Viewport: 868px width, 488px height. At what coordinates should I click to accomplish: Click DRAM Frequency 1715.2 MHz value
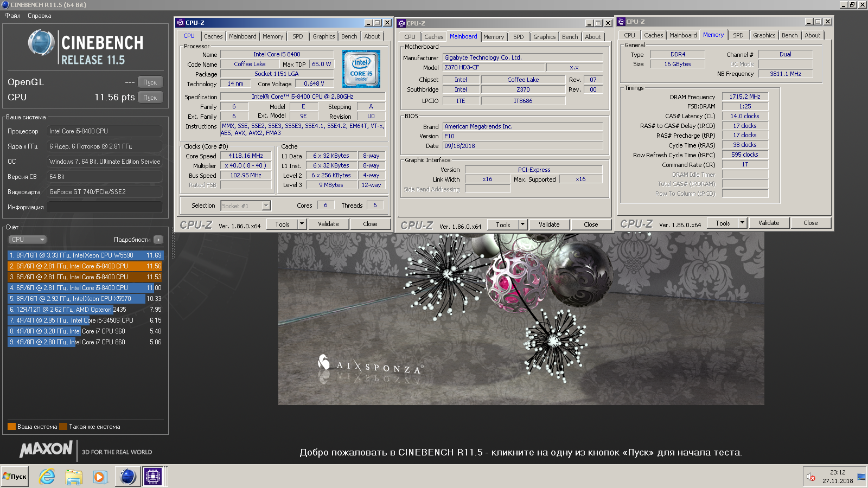click(x=745, y=97)
